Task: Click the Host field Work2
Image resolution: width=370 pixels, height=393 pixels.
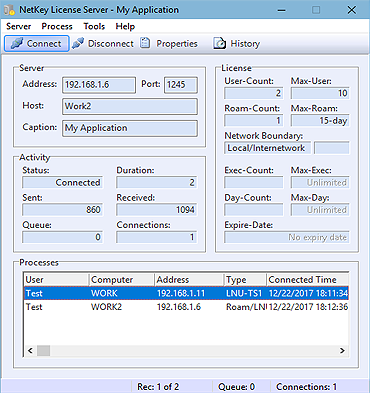Action: pos(130,106)
